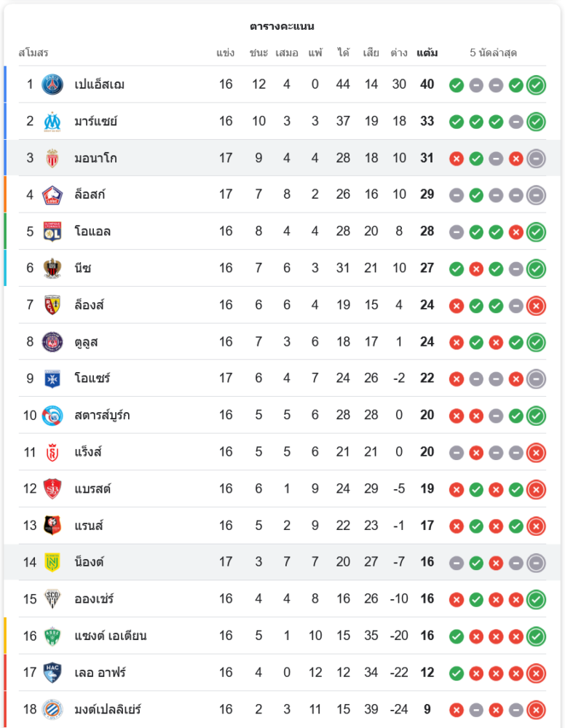Click Montpellier's latest match loss indicator
This screenshot has height=728, width=565.
[x=537, y=709]
